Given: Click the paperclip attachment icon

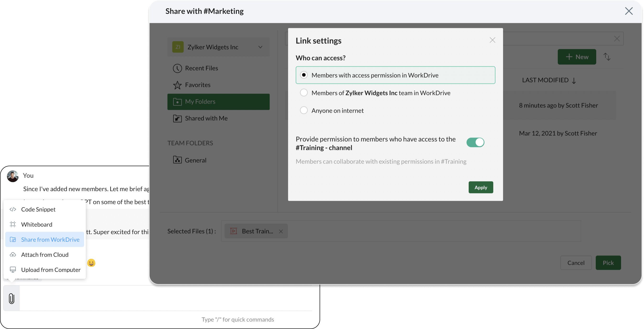Looking at the screenshot, I should 11,298.
